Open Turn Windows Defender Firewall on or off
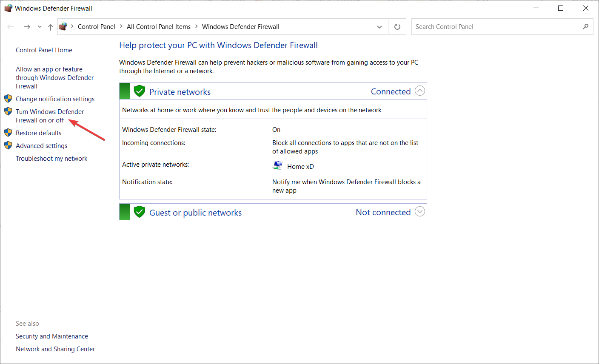 [50, 116]
